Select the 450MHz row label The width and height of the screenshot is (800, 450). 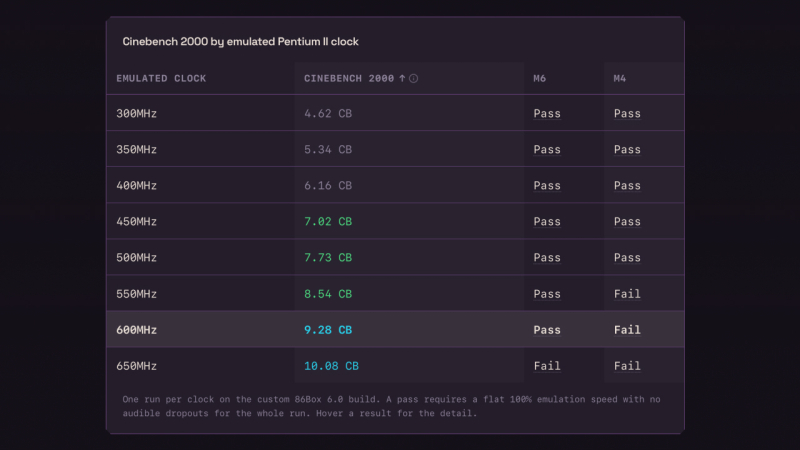136,221
